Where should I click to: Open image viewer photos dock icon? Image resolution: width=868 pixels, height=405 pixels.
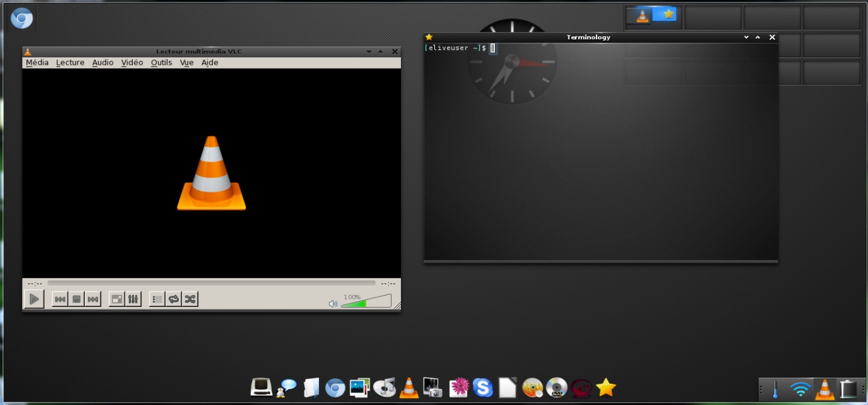coord(360,388)
